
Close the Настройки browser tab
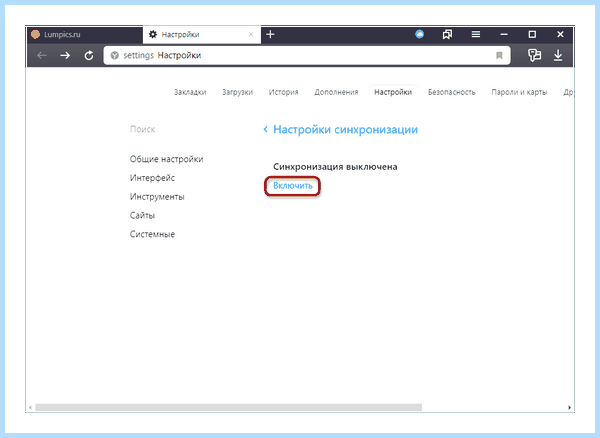tap(251, 34)
